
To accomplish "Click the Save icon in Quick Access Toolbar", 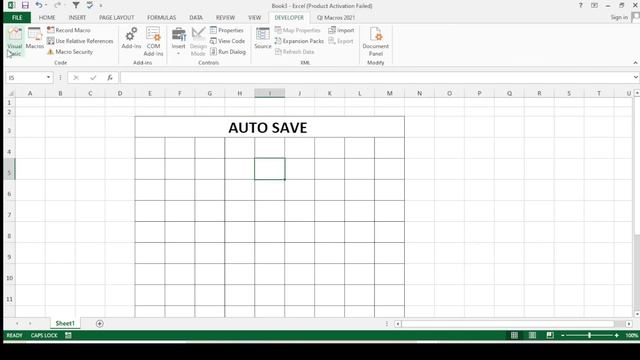I will click(x=25, y=5).
